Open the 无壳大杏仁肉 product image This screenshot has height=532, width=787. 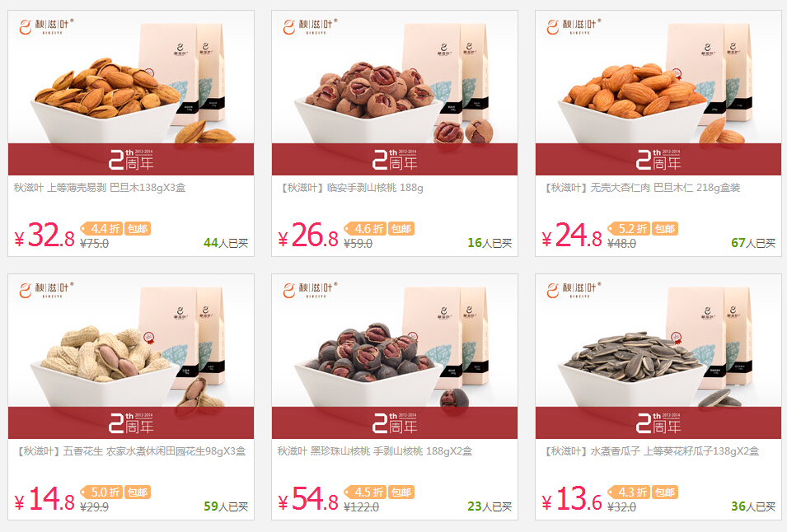click(x=658, y=93)
